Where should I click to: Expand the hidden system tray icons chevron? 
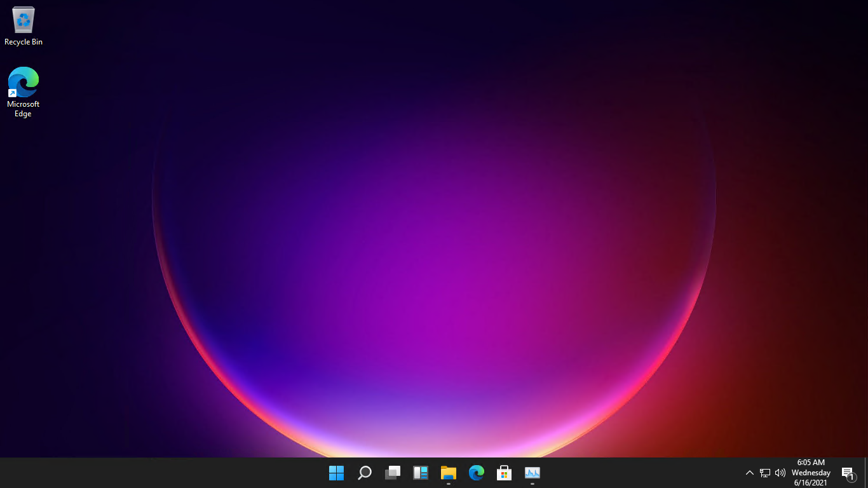point(749,473)
